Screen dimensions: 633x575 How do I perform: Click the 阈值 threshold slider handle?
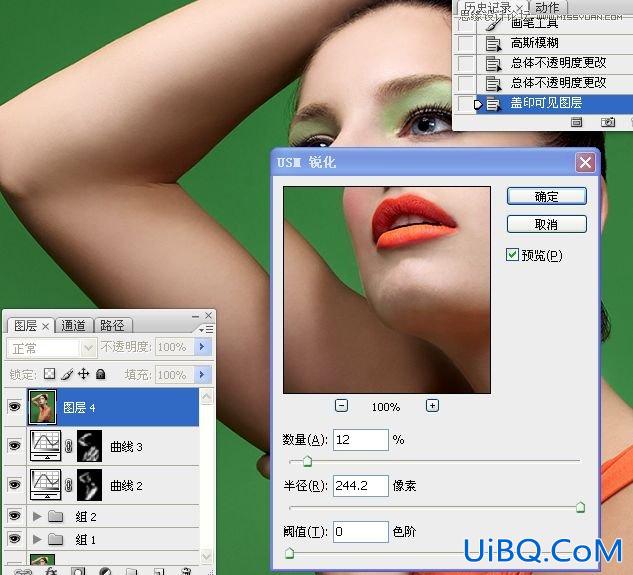pos(289,553)
